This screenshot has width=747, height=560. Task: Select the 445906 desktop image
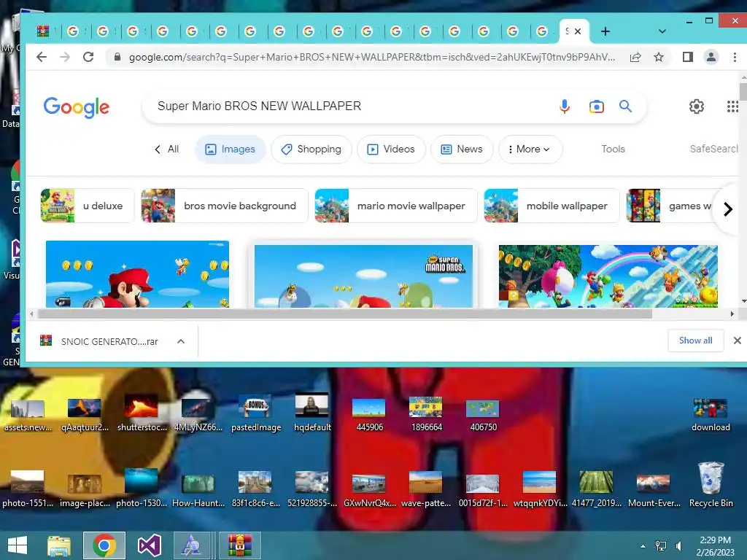coord(369,414)
